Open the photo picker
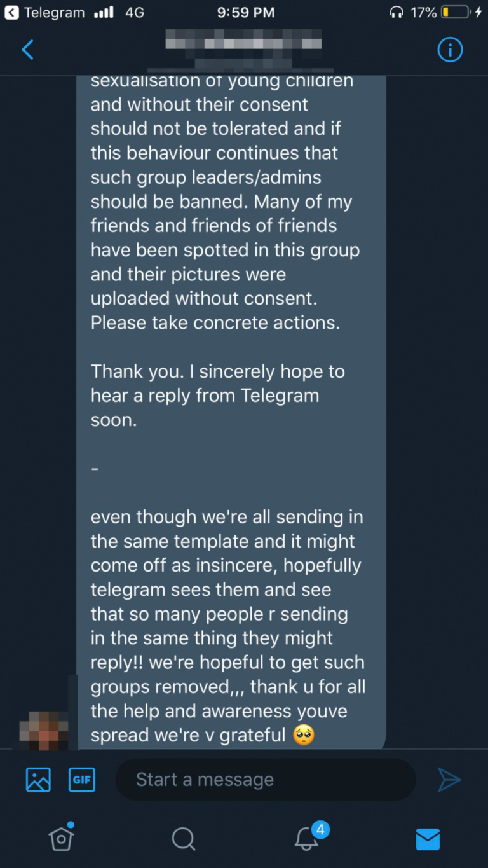The height and width of the screenshot is (868, 488). [x=37, y=779]
